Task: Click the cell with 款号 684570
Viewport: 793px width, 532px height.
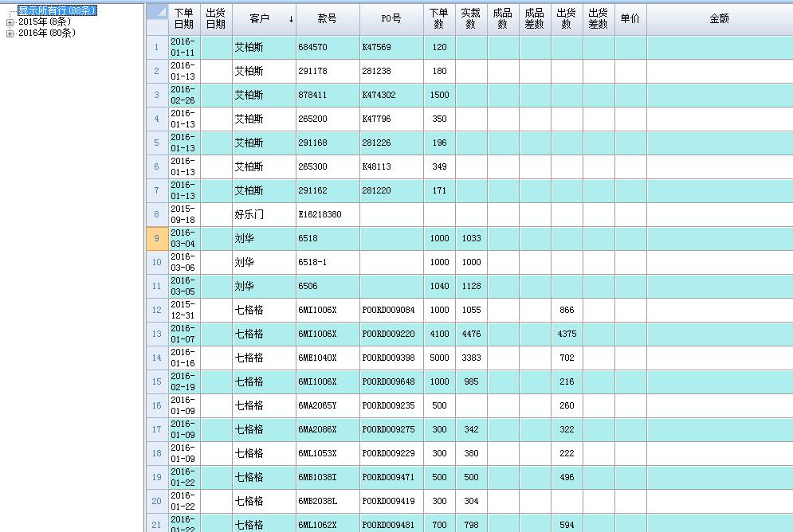Action: pos(328,48)
